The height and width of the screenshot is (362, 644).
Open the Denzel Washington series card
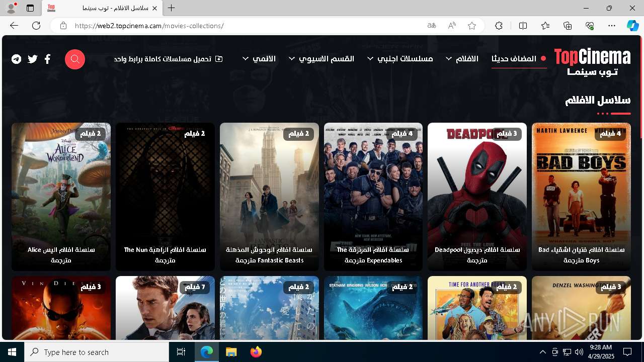tap(581, 308)
